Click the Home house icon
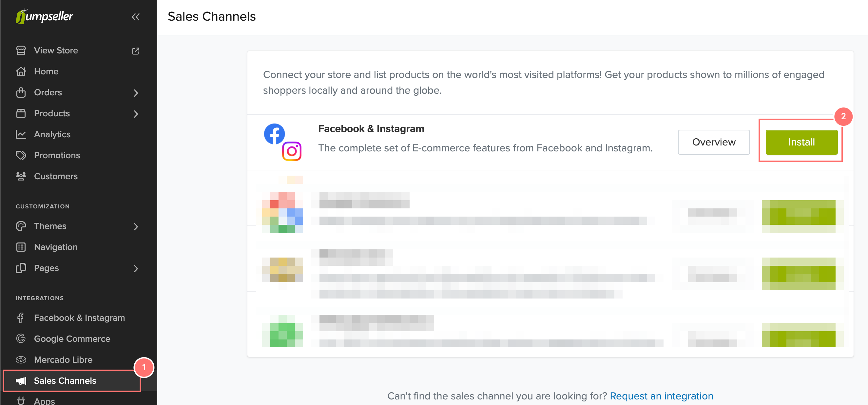The height and width of the screenshot is (405, 868). pos(21,71)
